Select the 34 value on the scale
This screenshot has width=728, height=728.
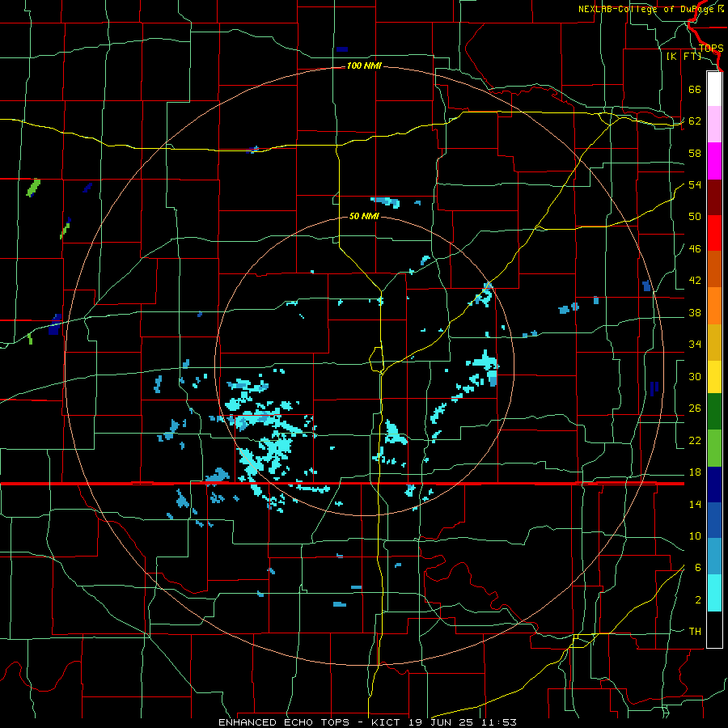point(695,345)
